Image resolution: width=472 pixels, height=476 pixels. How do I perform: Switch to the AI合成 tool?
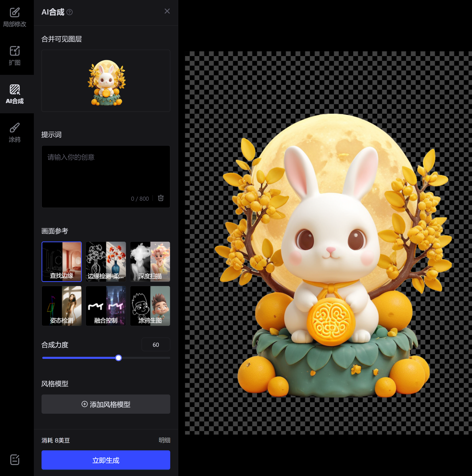[15, 94]
